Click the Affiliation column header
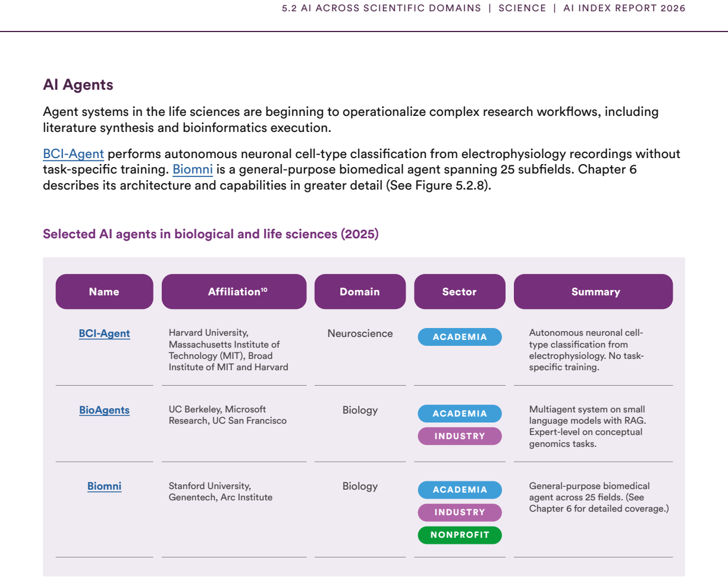Image resolution: width=728 pixels, height=580 pixels. (x=234, y=292)
